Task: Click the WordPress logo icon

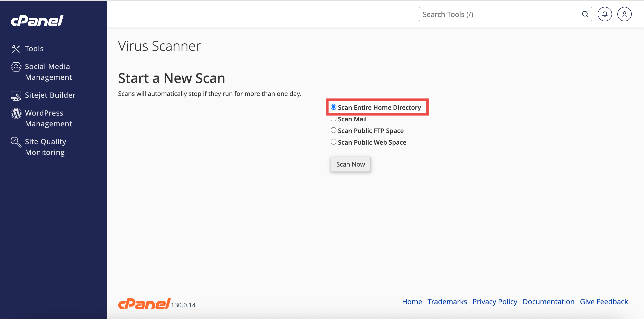Action: (x=16, y=113)
